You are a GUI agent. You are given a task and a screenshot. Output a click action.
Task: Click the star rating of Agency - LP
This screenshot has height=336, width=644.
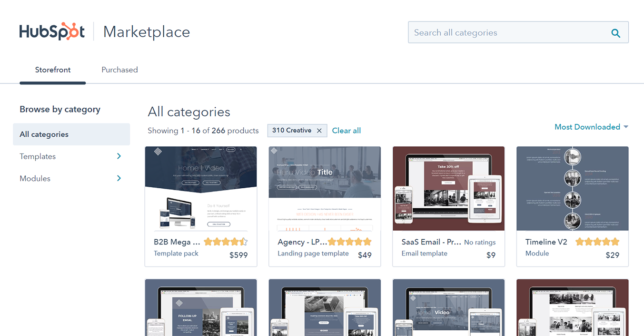pos(350,242)
